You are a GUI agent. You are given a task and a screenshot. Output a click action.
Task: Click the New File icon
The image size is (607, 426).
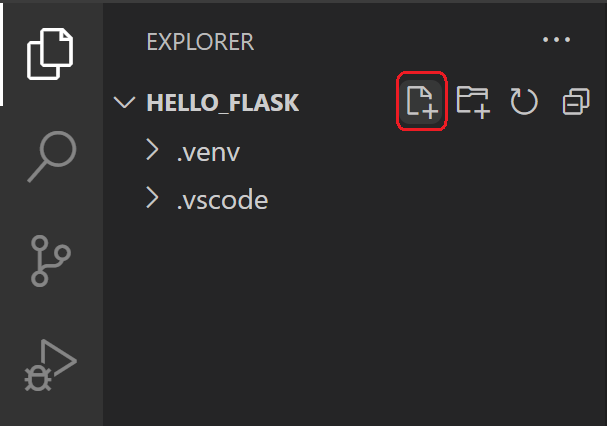[422, 101]
